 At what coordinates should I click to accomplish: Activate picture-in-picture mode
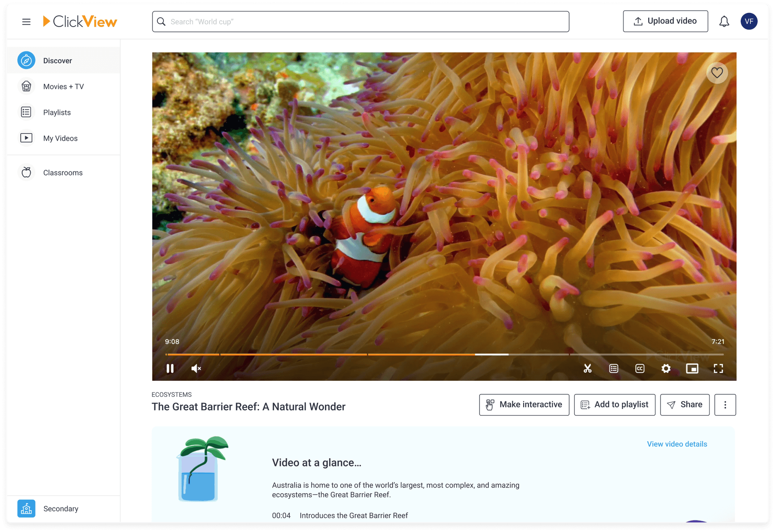click(x=692, y=368)
